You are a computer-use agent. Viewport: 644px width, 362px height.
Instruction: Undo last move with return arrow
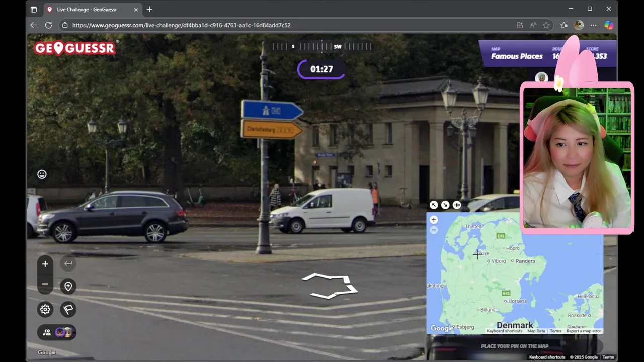tap(68, 263)
